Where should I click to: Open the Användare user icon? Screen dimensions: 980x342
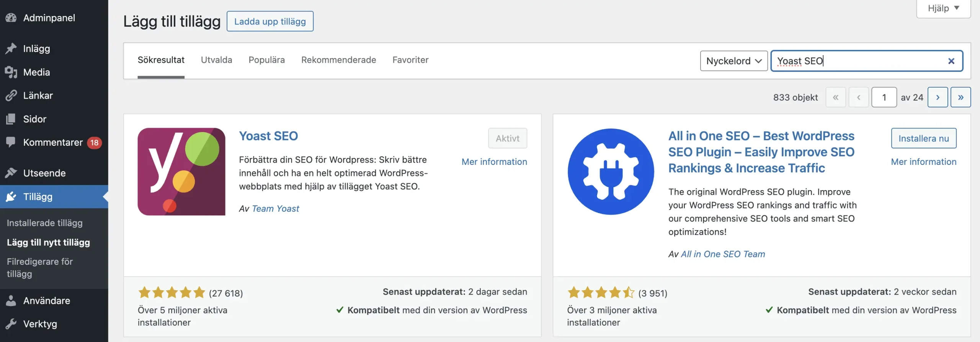11,301
